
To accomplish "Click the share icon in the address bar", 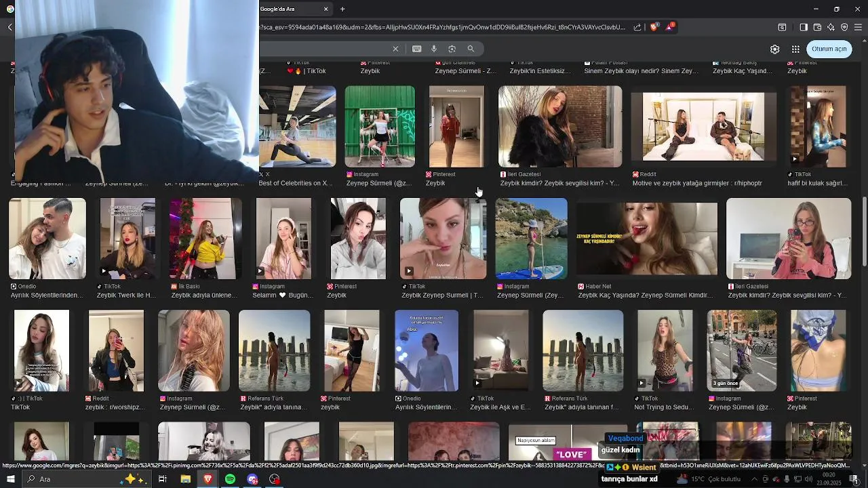I will (637, 27).
